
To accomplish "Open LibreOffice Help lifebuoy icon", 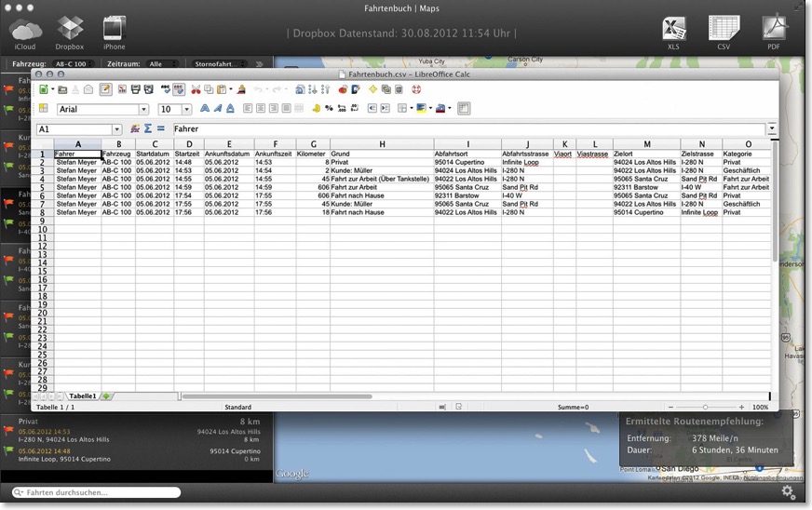I will click(x=416, y=89).
